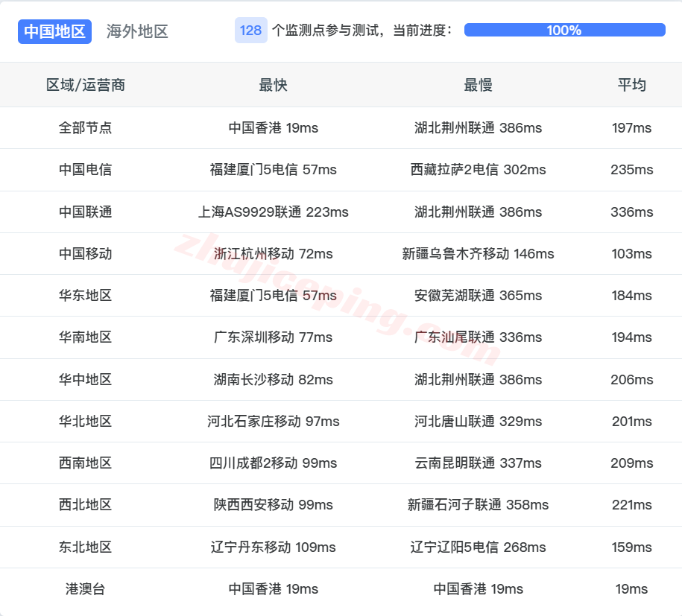Select the 209ms average value
The width and height of the screenshot is (682, 616).
point(631,463)
